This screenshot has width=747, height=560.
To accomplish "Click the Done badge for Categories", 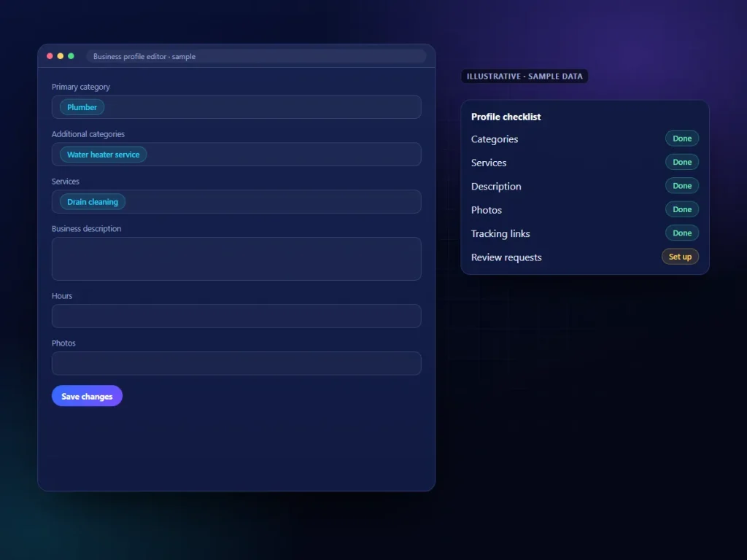I will (x=682, y=139).
